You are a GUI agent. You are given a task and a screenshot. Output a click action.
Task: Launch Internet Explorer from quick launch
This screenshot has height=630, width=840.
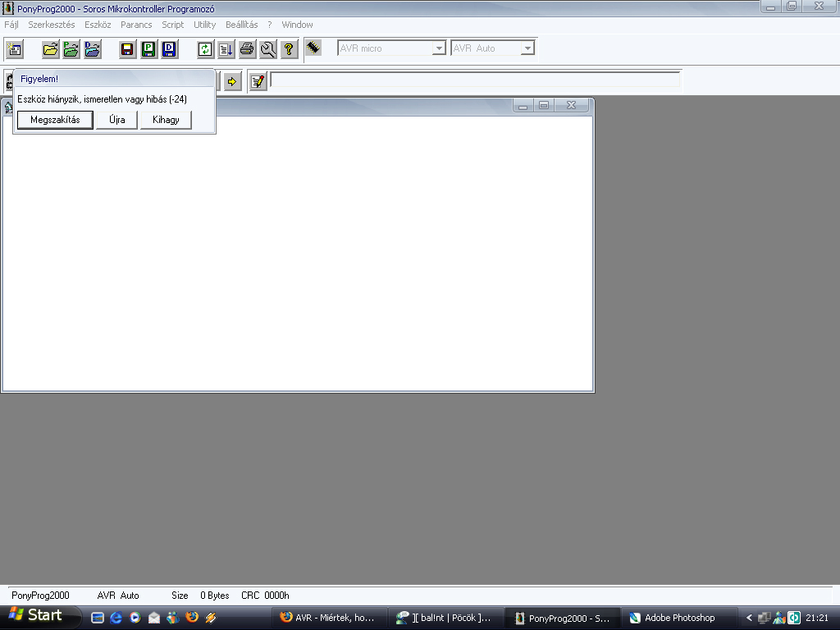pos(116,618)
